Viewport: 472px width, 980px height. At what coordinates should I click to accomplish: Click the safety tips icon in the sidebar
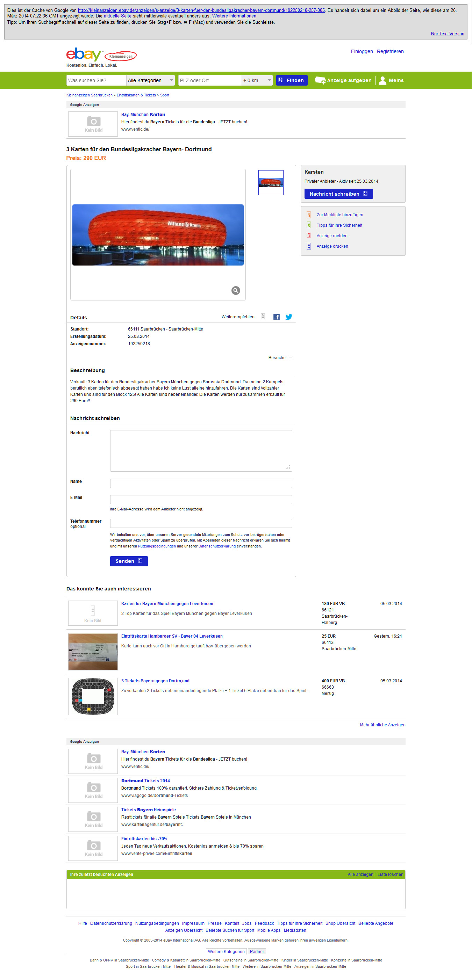(x=309, y=225)
